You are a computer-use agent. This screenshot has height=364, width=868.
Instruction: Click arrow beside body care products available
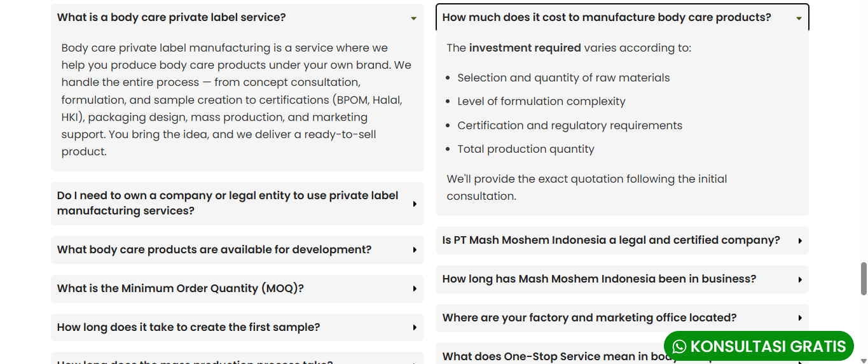point(415,250)
